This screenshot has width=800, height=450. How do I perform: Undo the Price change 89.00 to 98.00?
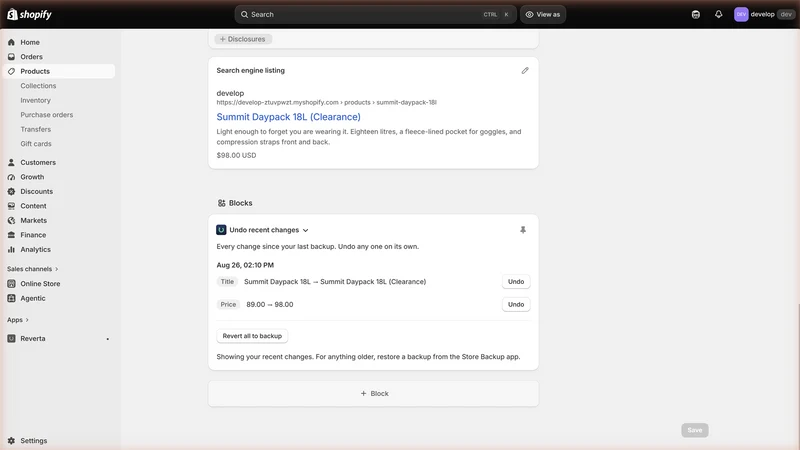(516, 305)
